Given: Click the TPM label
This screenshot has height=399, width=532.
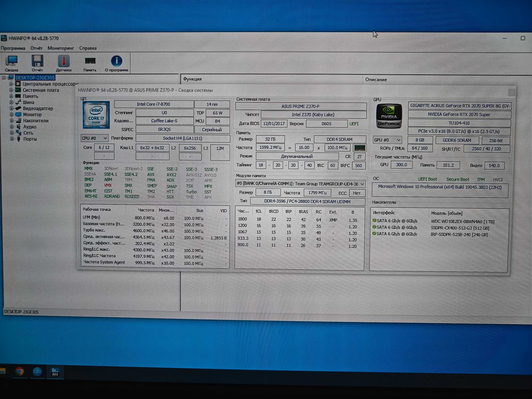Looking at the screenshot, I should click(x=481, y=180).
